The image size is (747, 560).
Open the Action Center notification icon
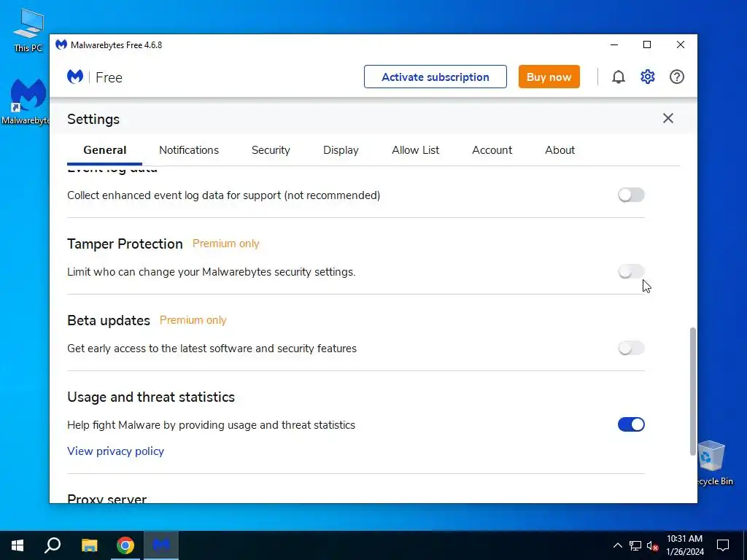tap(723, 545)
